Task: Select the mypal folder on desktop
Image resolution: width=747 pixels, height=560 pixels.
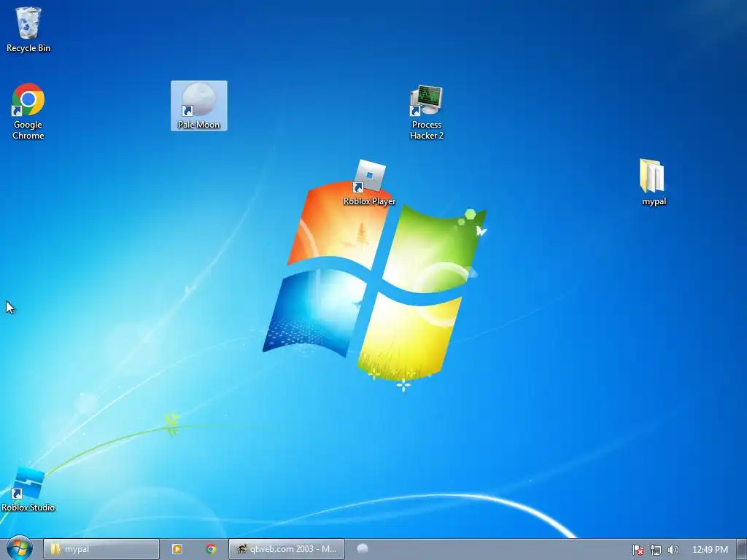Action: coord(653,182)
